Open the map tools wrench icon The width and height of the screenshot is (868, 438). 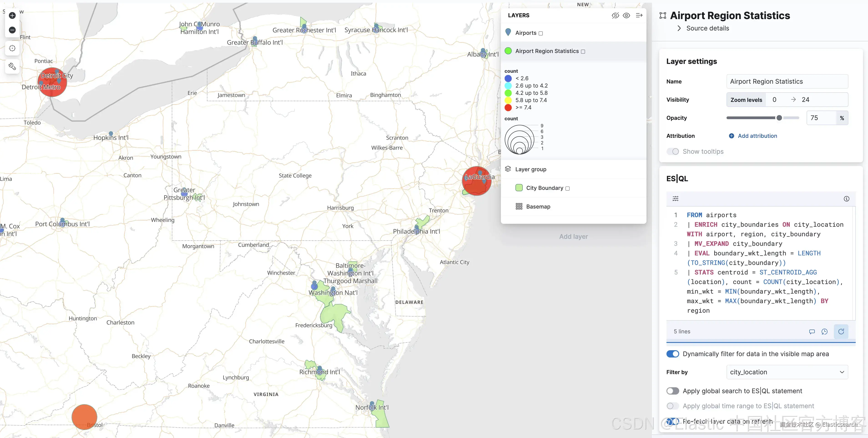[x=12, y=66]
